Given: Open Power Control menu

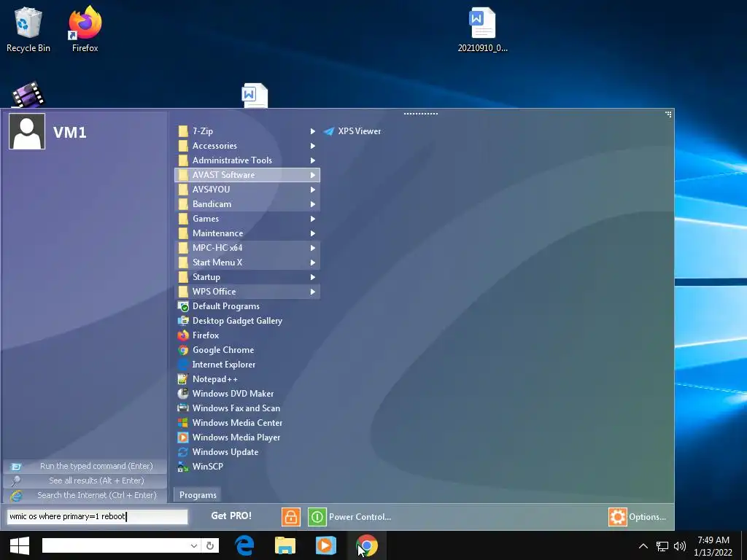Looking at the screenshot, I should [x=360, y=517].
